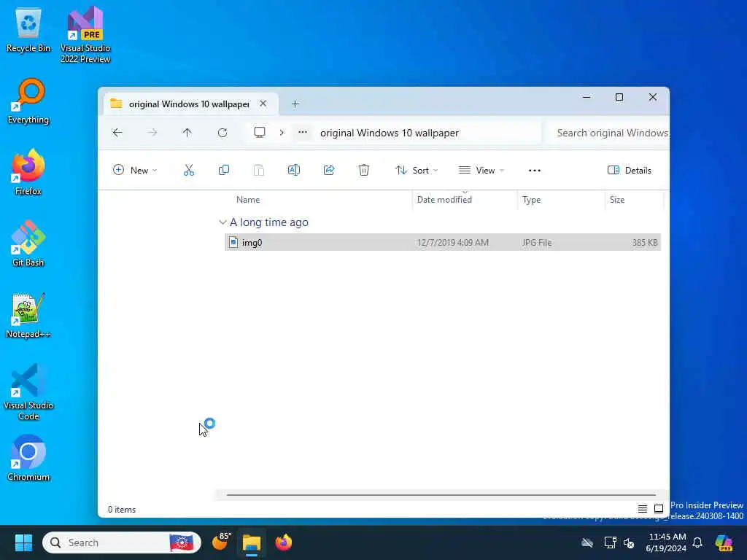Close the original Windows 10 wallpaper tab
Screen dimensions: 747x560
pos(263,104)
